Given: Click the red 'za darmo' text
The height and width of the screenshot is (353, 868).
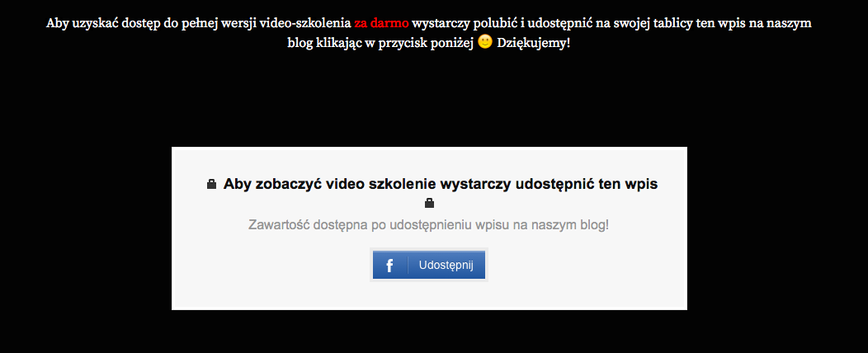Looking at the screenshot, I should pos(381,22).
